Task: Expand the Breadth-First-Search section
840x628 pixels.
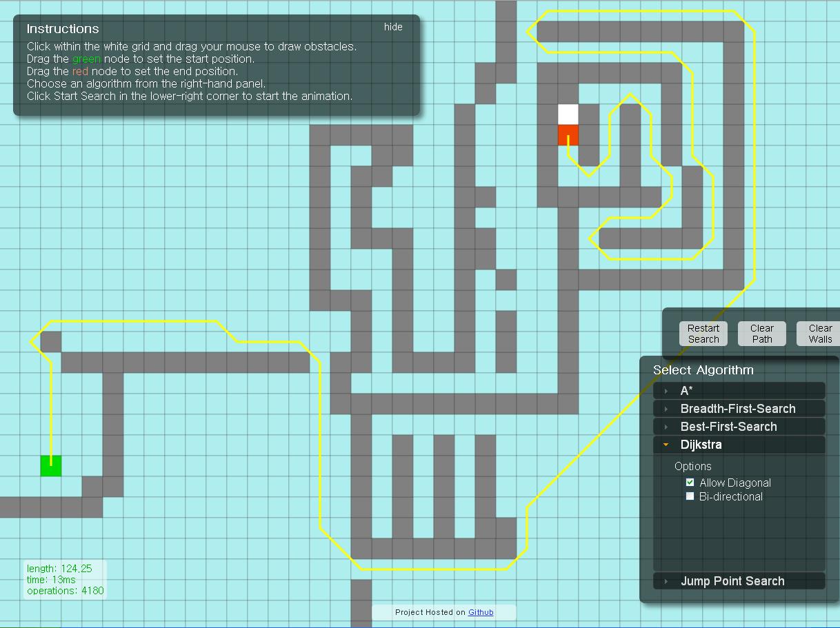Action: pos(665,408)
